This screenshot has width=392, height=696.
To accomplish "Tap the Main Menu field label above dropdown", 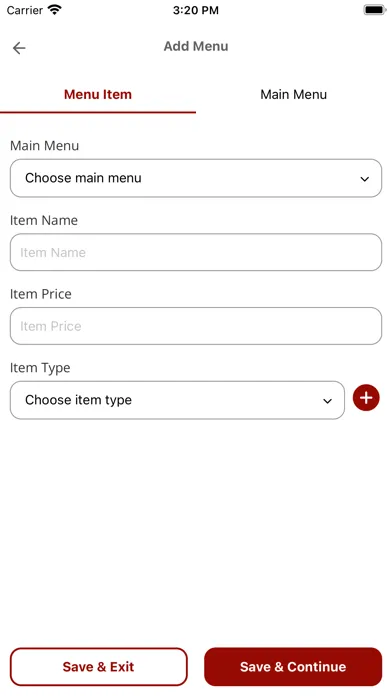I will pyautogui.click(x=44, y=146).
